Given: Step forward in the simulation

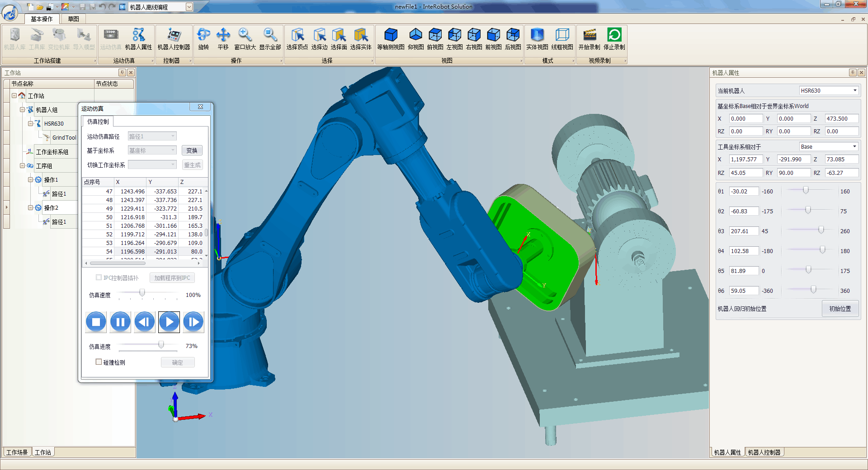Looking at the screenshot, I should 193,322.
